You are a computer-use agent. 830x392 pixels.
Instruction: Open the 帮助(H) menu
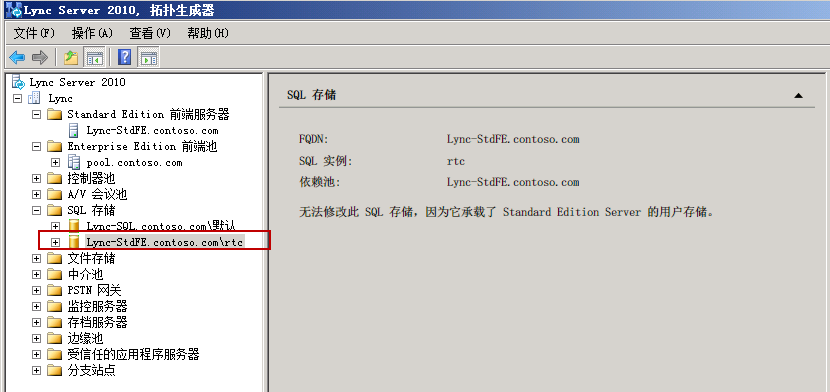(x=208, y=33)
